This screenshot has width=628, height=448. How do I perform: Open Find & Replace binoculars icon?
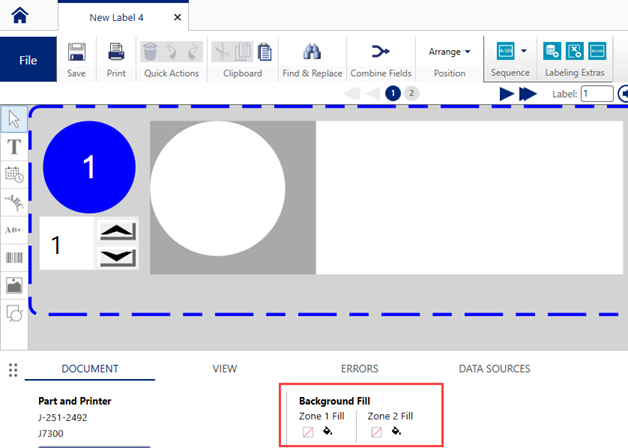pyautogui.click(x=311, y=52)
